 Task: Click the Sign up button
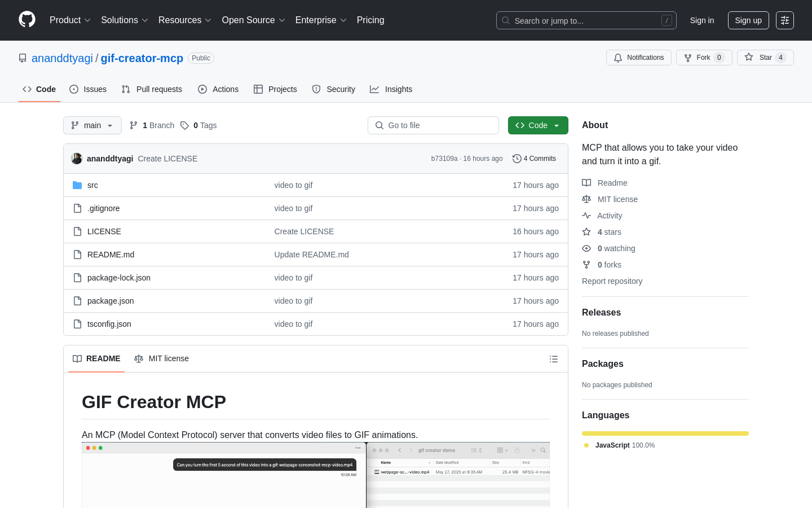[748, 20]
